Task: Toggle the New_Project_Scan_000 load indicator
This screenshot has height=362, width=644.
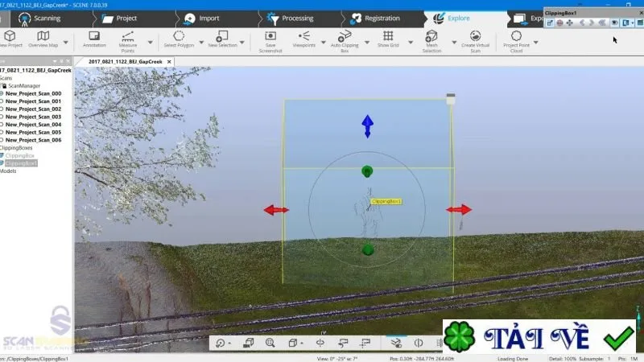Action: [x=2, y=93]
